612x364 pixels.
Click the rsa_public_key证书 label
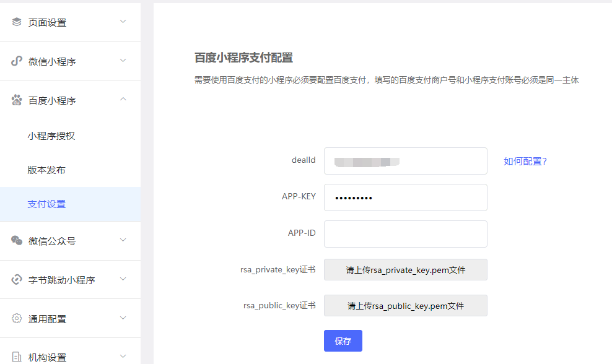[x=279, y=305]
